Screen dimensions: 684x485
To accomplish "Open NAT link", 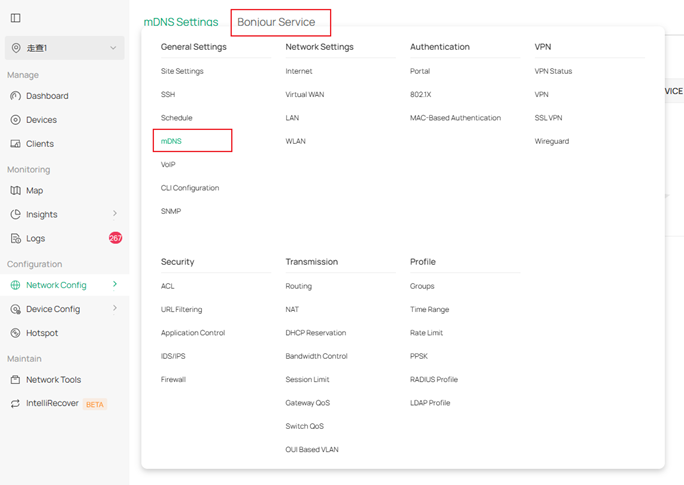I will tap(292, 310).
